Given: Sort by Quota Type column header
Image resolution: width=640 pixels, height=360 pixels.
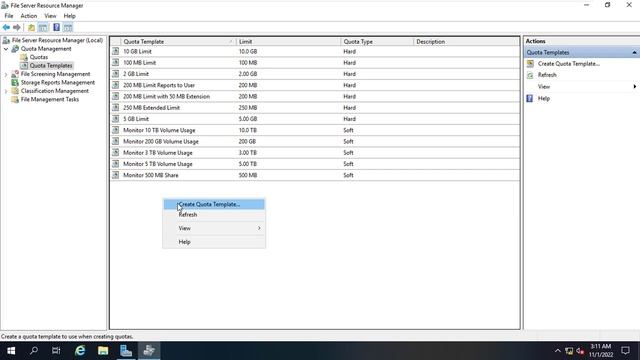Looking at the screenshot, I should coord(377,42).
